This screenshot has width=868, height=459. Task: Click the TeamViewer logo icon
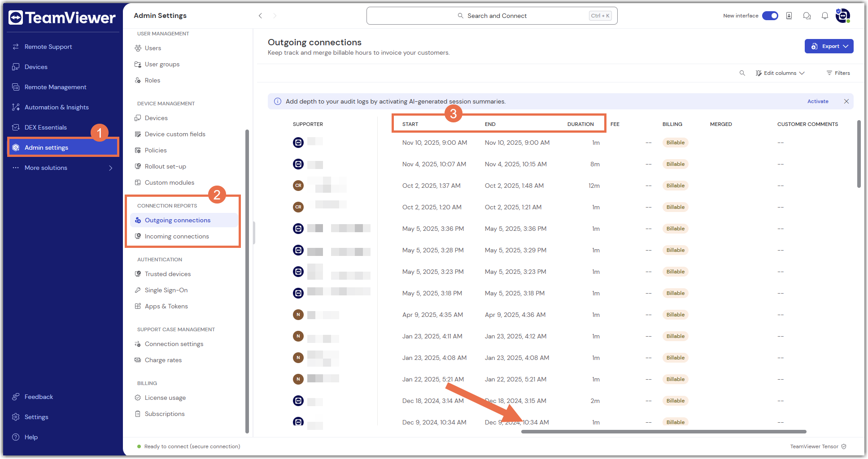(16, 17)
